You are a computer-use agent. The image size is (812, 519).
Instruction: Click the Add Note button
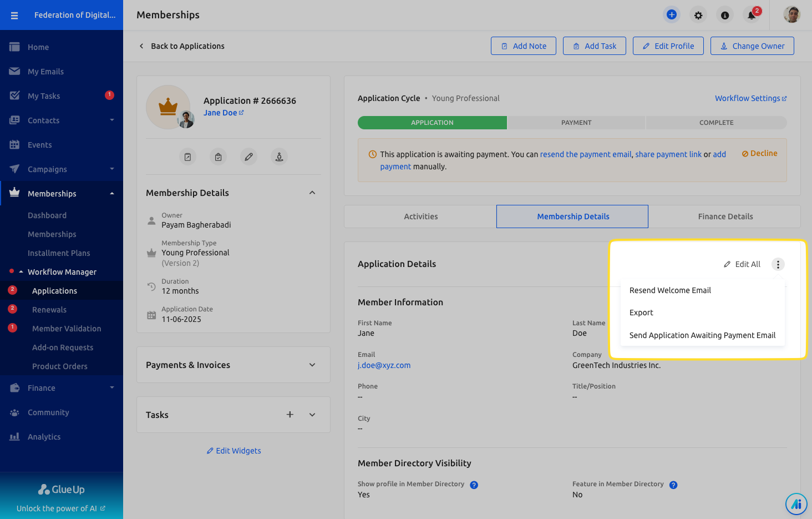click(524, 46)
